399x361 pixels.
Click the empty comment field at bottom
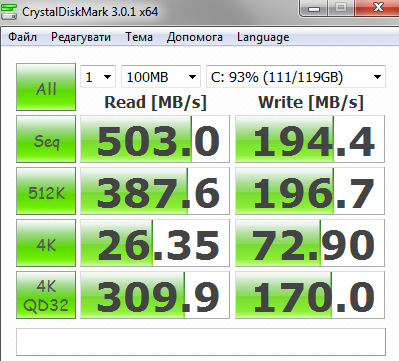pos(201,342)
